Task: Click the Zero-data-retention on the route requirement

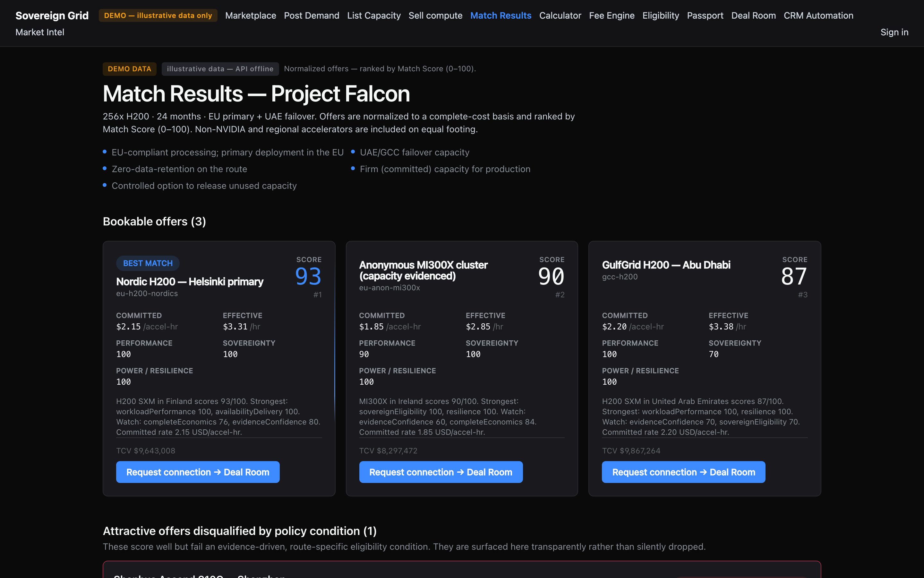Action: point(179,169)
